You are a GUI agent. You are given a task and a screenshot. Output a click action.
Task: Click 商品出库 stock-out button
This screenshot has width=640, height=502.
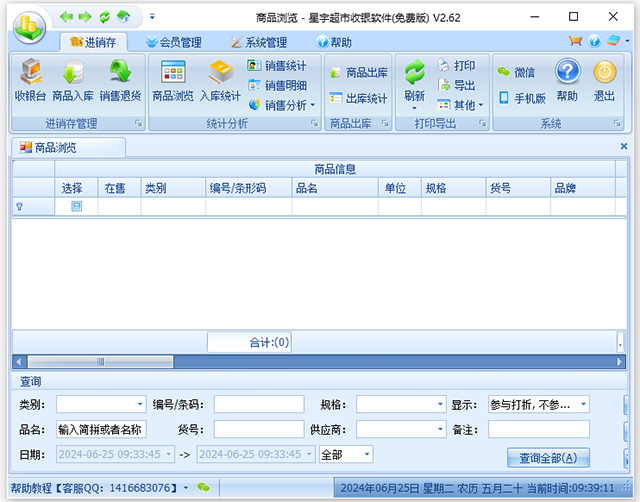click(359, 73)
